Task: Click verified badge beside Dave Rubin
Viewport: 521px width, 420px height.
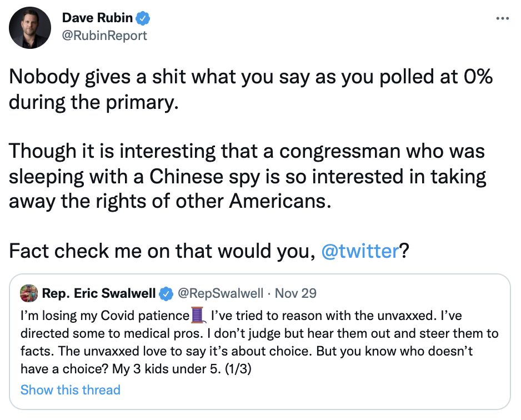Action: (143, 18)
